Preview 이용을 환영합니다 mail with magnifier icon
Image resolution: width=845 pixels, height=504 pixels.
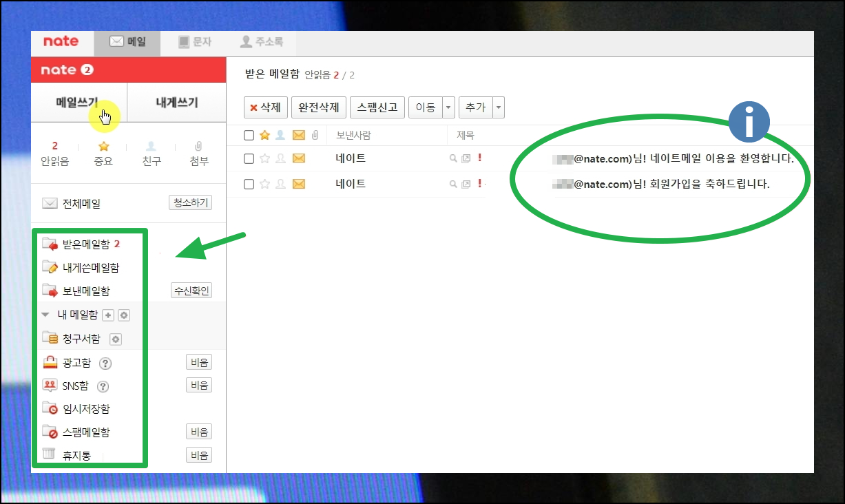pyautogui.click(x=453, y=158)
